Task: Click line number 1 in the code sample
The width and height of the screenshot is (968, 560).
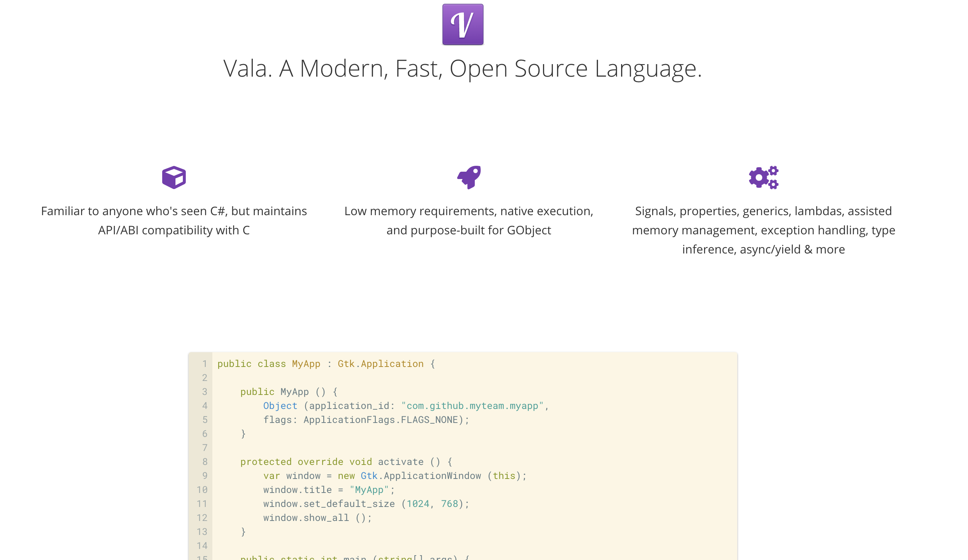Action: pyautogui.click(x=204, y=364)
